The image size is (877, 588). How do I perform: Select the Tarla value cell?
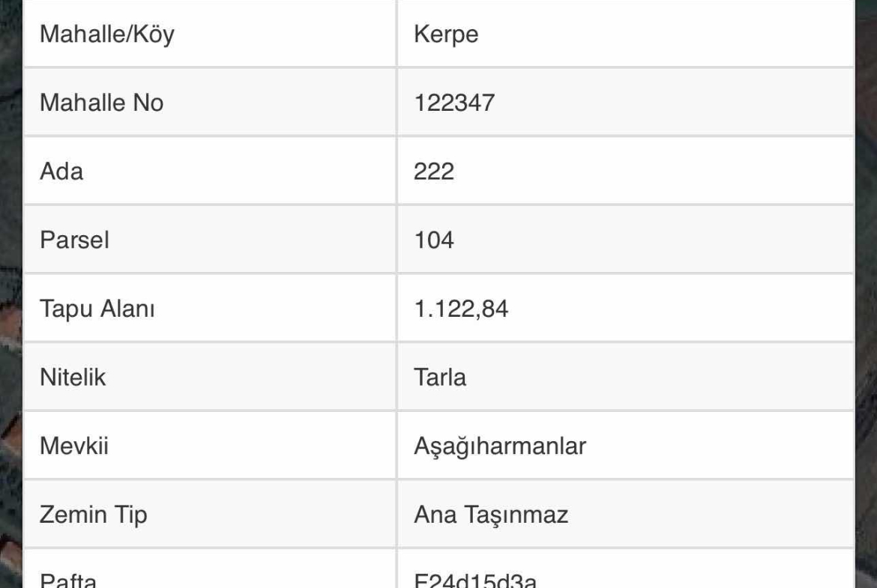[440, 378]
